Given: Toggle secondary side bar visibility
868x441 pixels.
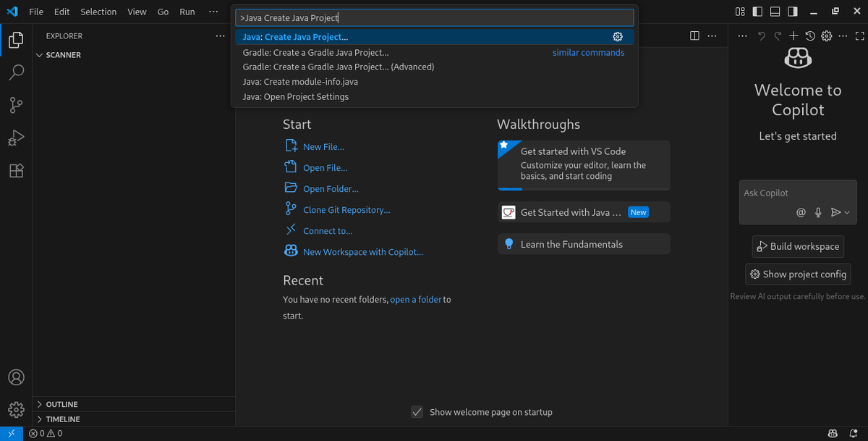Looking at the screenshot, I should point(793,12).
